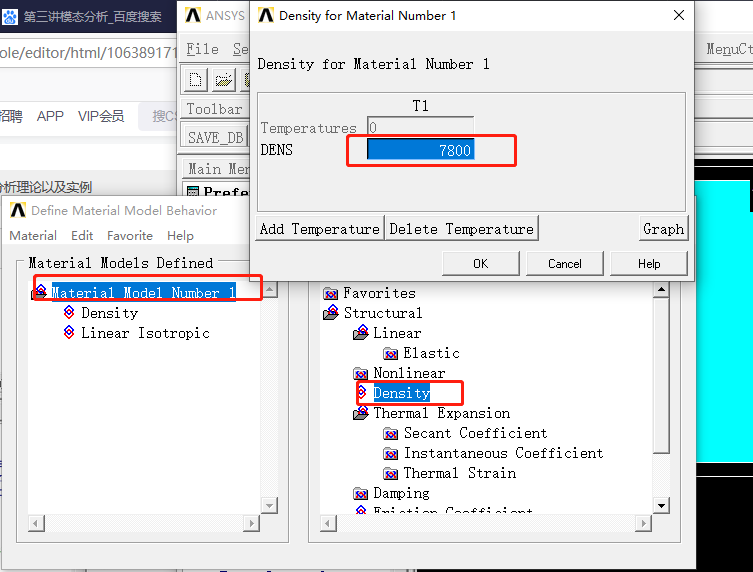
Task: Expand the Damping folder icon
Action: click(360, 493)
